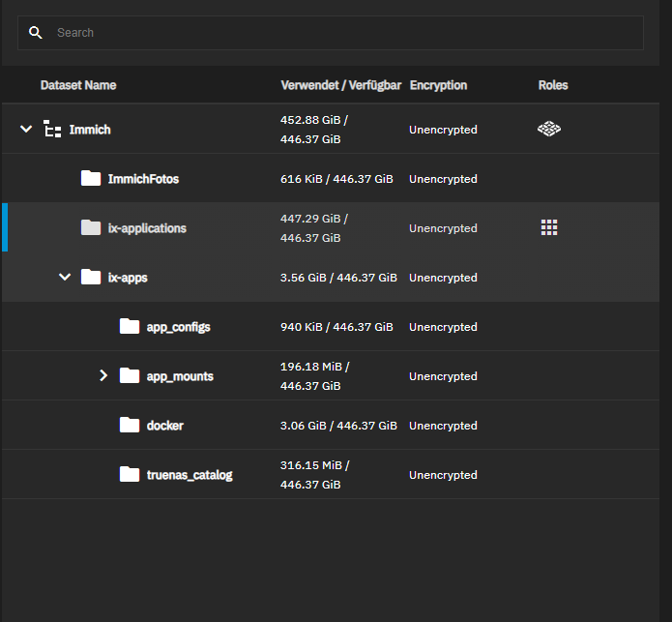Image resolution: width=672 pixels, height=622 pixels.
Task: Click the search magnifier icon
Action: coord(36,33)
